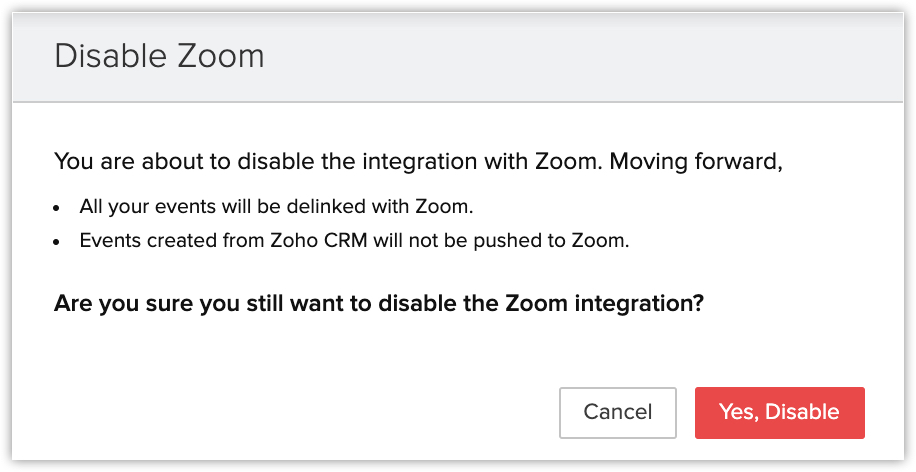
Task: Click the first bullet point dot
Action: pyautogui.click(x=58, y=208)
